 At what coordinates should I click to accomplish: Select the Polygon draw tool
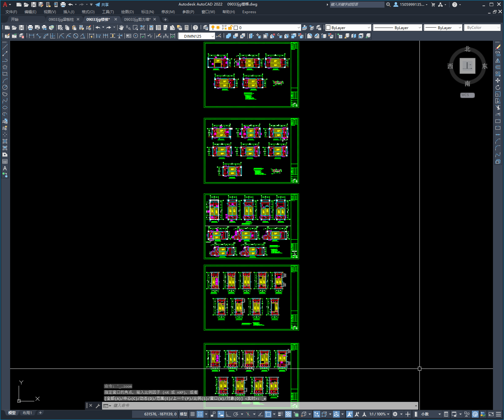[5, 67]
